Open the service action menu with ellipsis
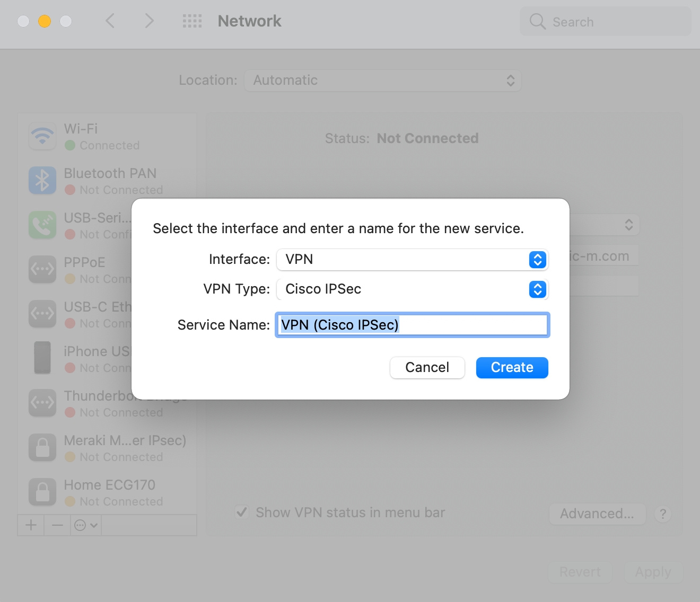The height and width of the screenshot is (602, 700). (85, 525)
